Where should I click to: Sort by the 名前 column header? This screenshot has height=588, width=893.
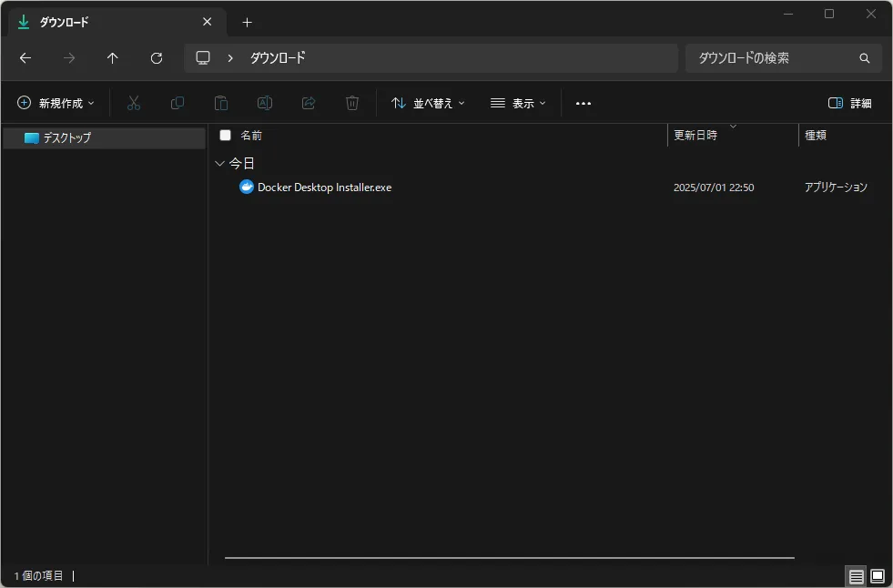click(251, 135)
